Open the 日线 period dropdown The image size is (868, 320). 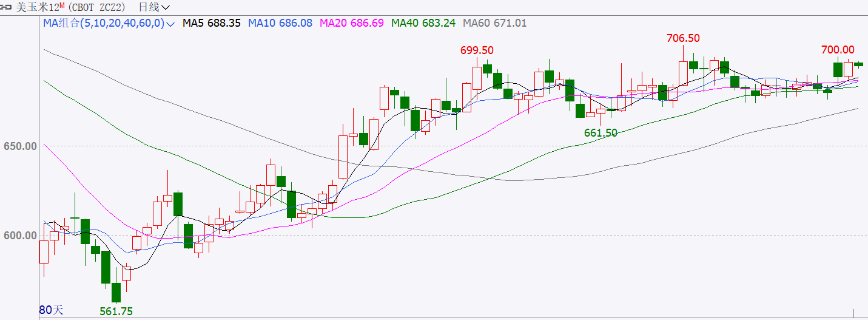point(154,7)
